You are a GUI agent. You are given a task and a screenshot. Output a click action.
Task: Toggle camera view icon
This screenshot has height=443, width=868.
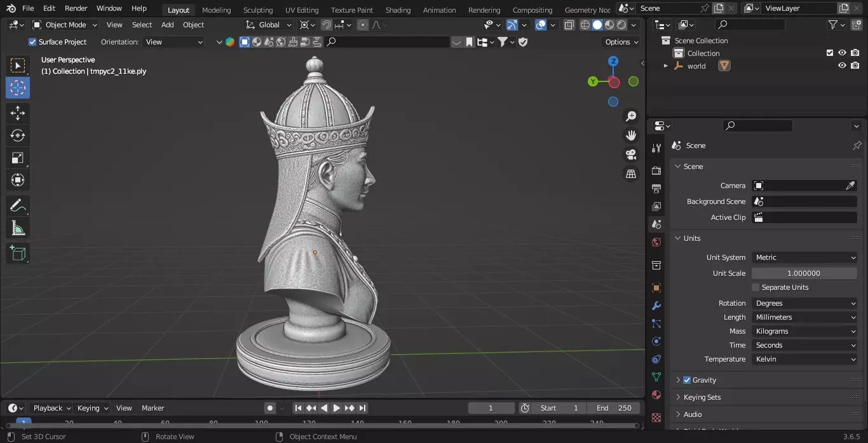point(631,154)
